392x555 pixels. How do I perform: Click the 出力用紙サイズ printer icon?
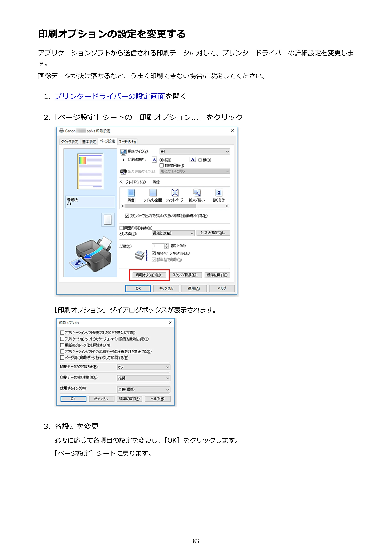123,172
